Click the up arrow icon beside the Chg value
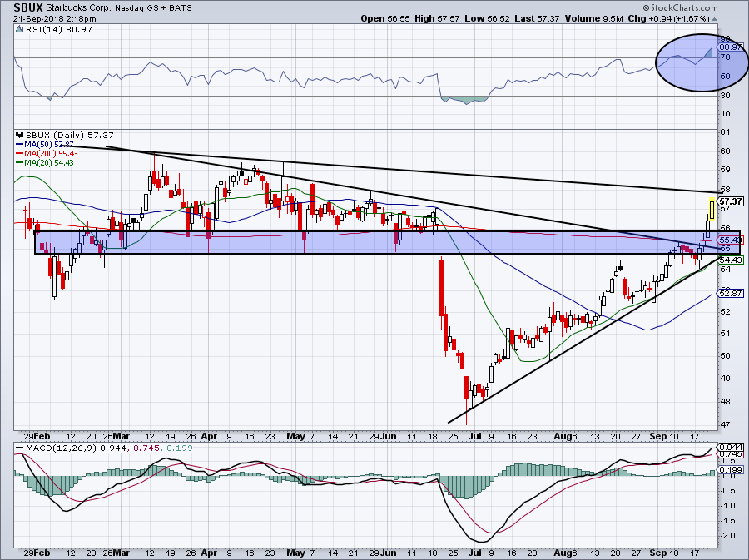Screen dimensions: 749x560 coord(715,19)
